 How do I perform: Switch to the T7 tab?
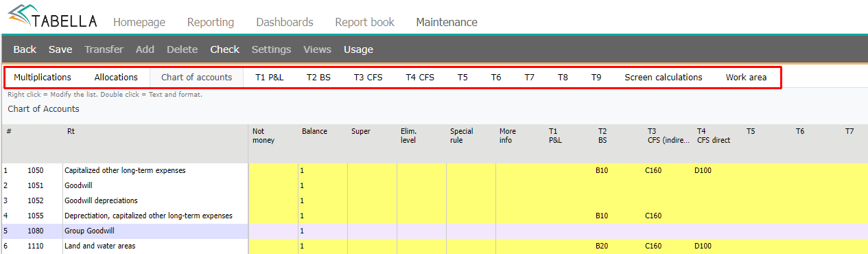(529, 77)
